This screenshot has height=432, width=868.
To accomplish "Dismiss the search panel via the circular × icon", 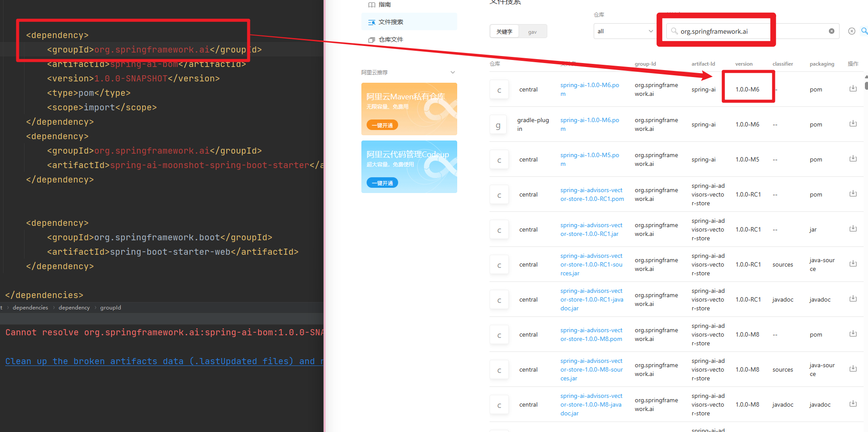I will (x=851, y=31).
